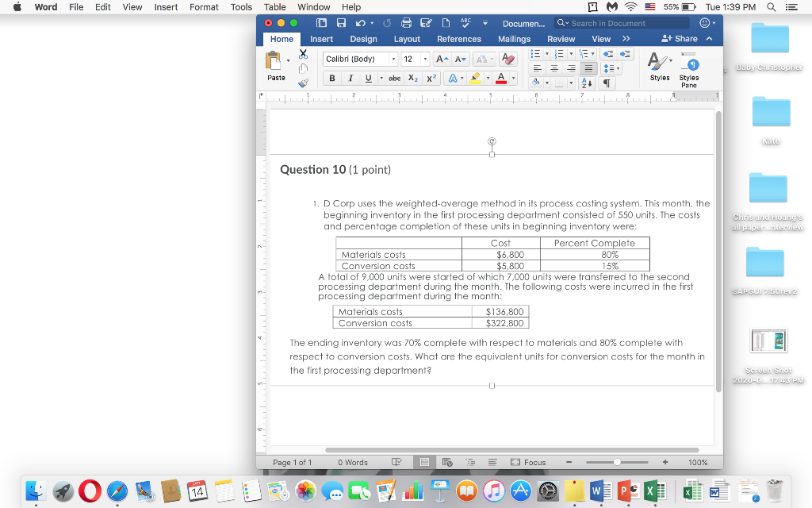The width and height of the screenshot is (812, 508).
Task: Switch to the References ribbon tab
Action: (460, 38)
